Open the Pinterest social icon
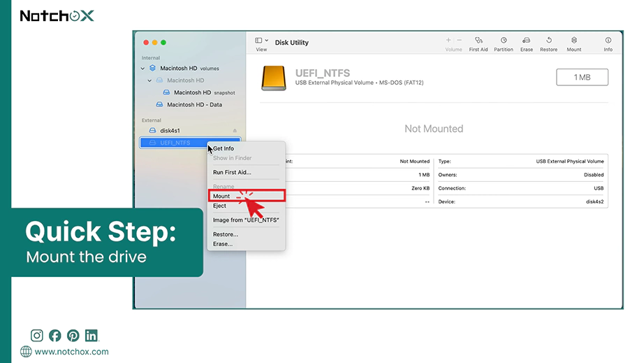 click(73, 336)
